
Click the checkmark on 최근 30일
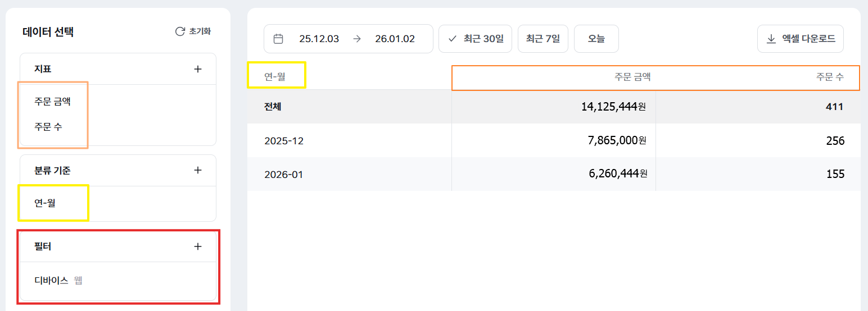pyautogui.click(x=453, y=39)
